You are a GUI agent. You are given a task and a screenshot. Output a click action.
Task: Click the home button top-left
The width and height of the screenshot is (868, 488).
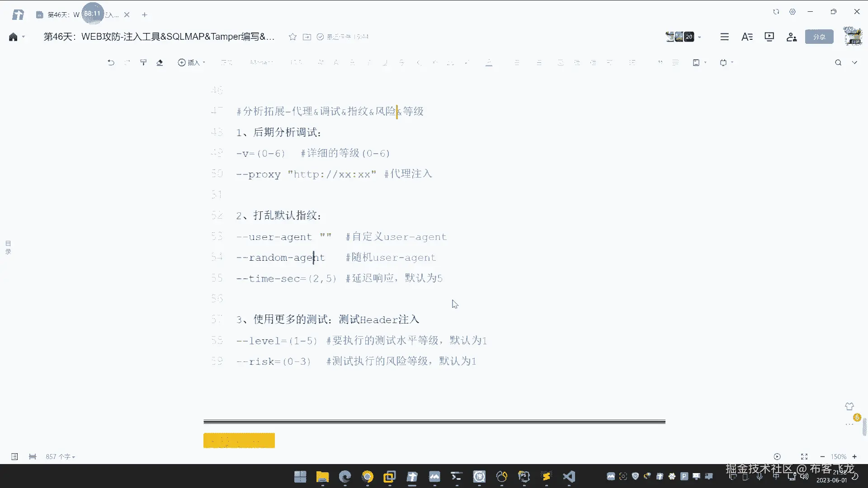point(13,37)
